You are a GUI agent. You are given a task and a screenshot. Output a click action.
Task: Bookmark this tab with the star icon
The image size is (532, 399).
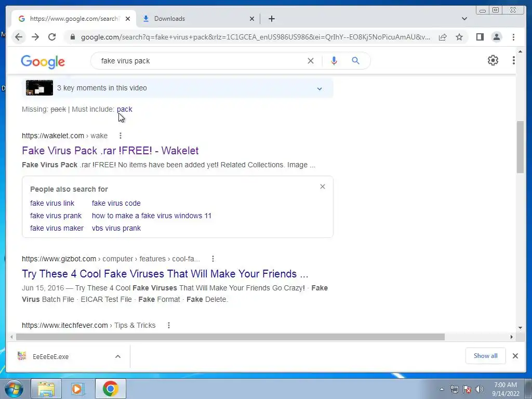pyautogui.click(x=459, y=37)
